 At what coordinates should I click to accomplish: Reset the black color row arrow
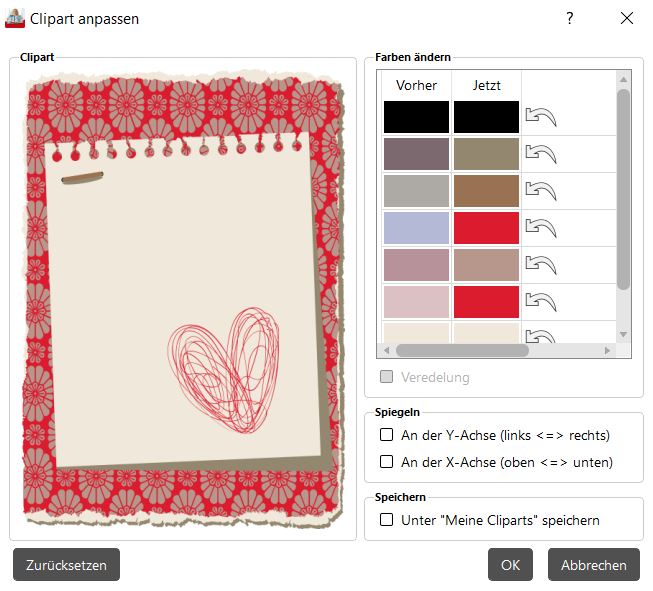pyautogui.click(x=540, y=117)
